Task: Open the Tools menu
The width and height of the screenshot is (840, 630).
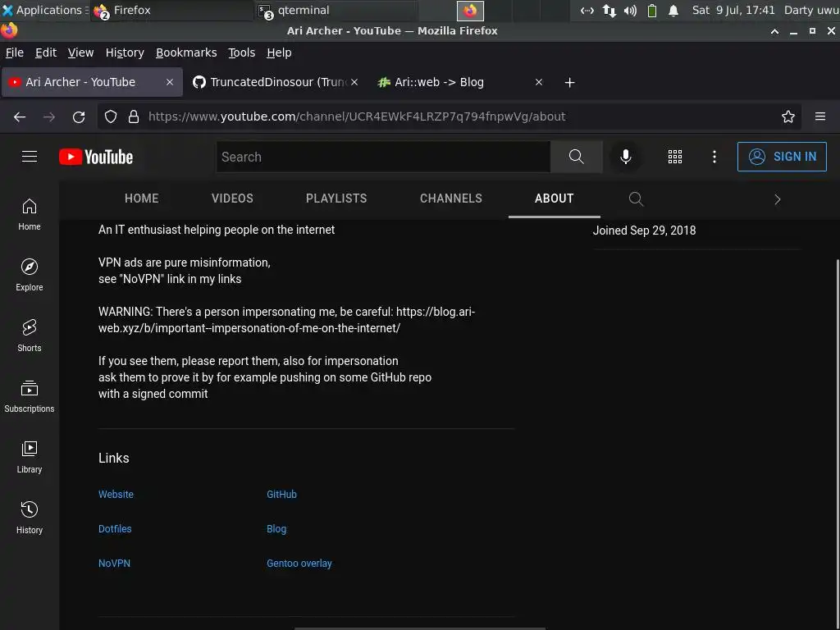Action: tap(242, 52)
